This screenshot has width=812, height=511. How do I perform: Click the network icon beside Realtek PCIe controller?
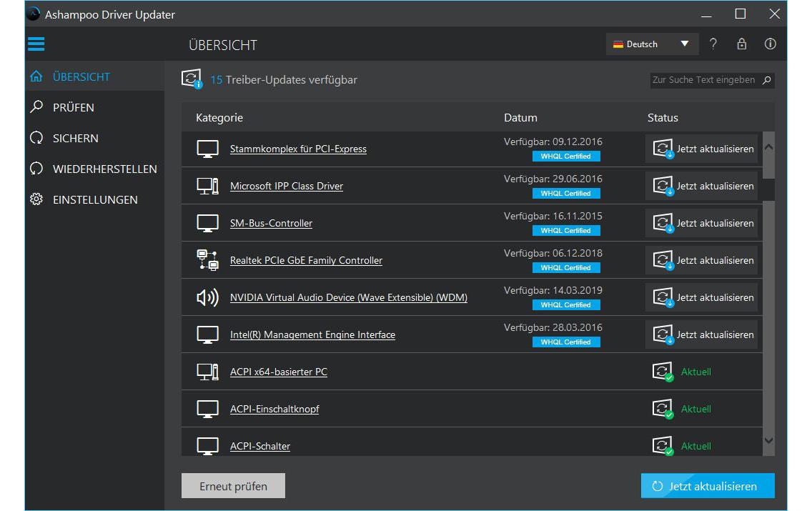[207, 260]
